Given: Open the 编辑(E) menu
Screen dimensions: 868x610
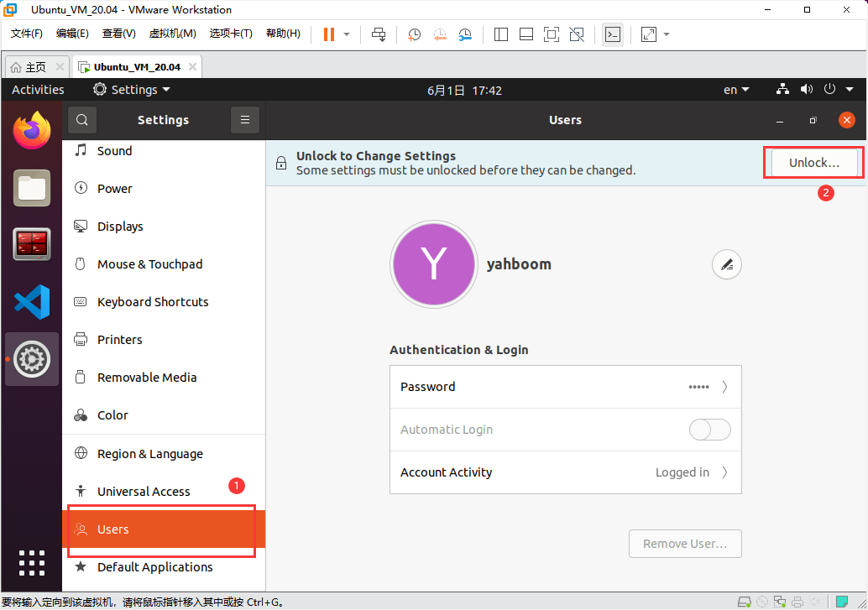Looking at the screenshot, I should tap(72, 34).
